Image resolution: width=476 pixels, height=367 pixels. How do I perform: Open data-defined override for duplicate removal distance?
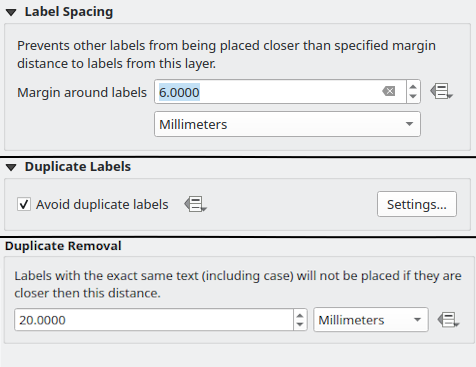[x=448, y=320]
